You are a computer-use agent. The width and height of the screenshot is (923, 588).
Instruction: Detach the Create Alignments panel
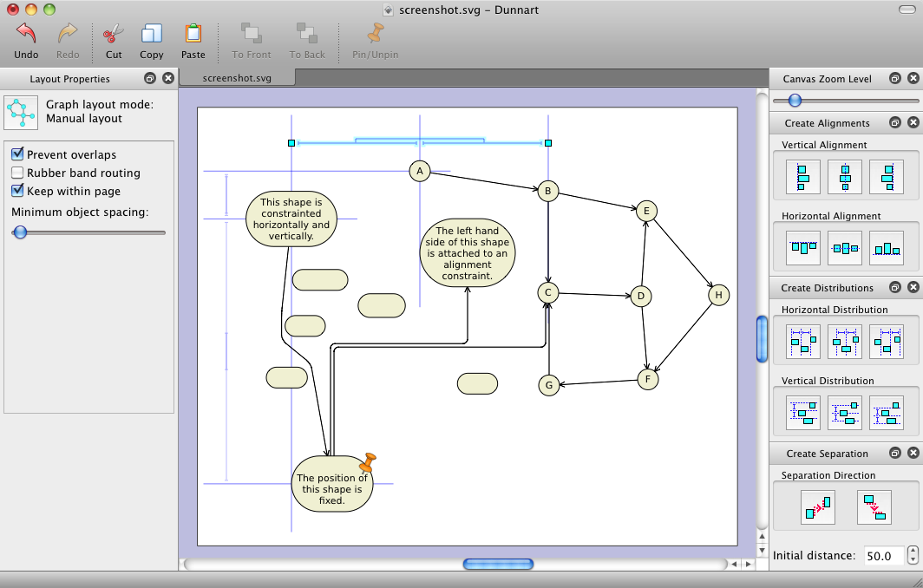pos(894,123)
